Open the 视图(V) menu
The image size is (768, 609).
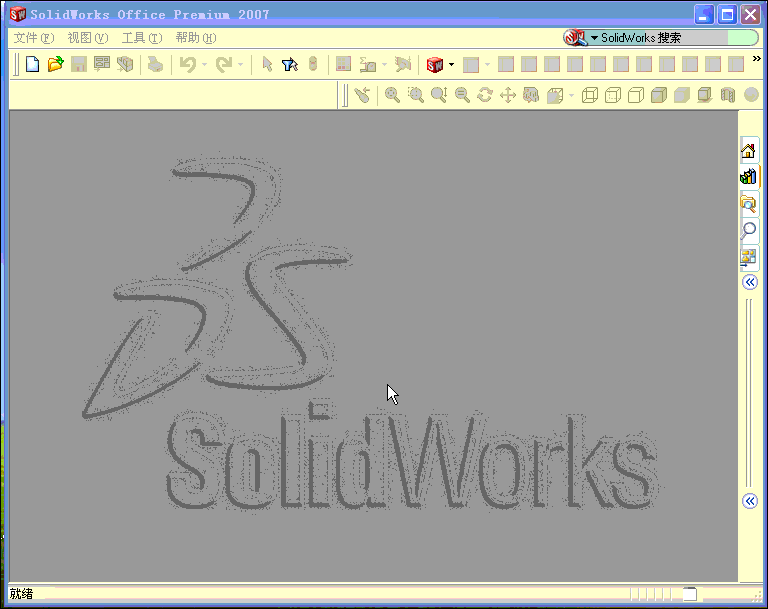[88, 38]
